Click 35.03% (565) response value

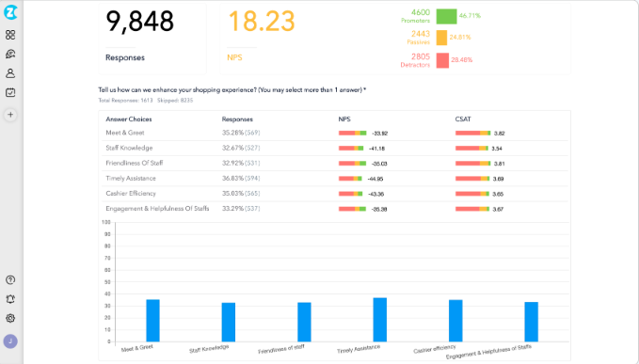[241, 194]
